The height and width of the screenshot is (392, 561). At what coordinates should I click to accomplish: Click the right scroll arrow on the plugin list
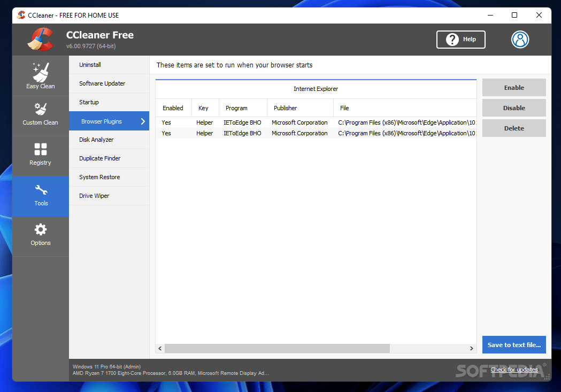[x=471, y=348]
